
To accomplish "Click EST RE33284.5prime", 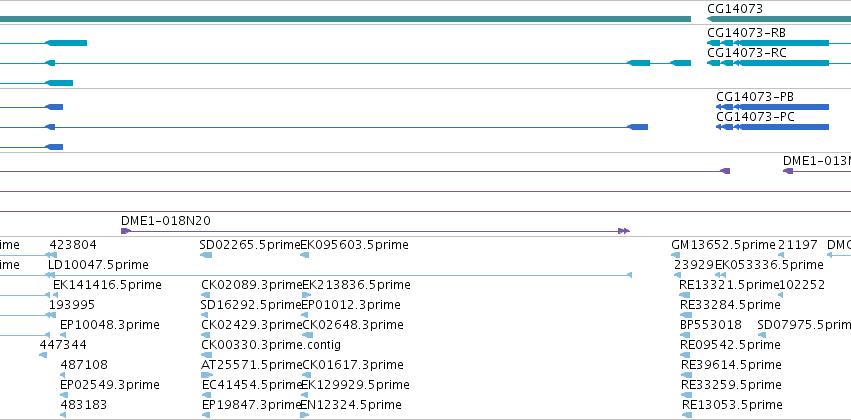I will point(730,305).
